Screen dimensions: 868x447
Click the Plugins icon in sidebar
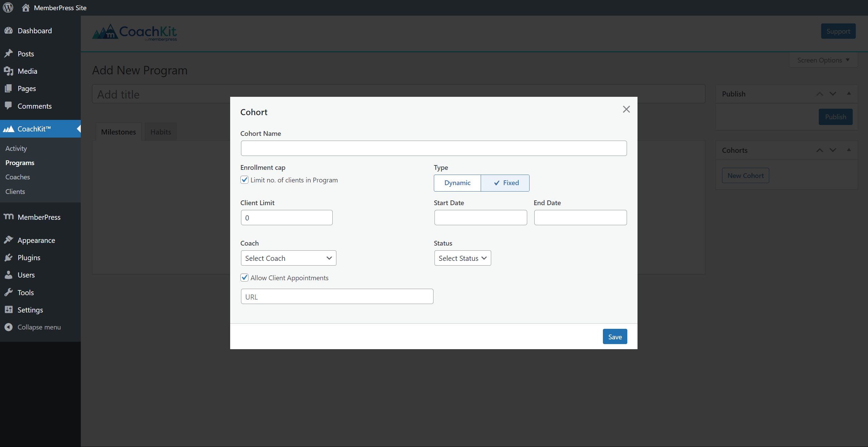click(x=9, y=257)
